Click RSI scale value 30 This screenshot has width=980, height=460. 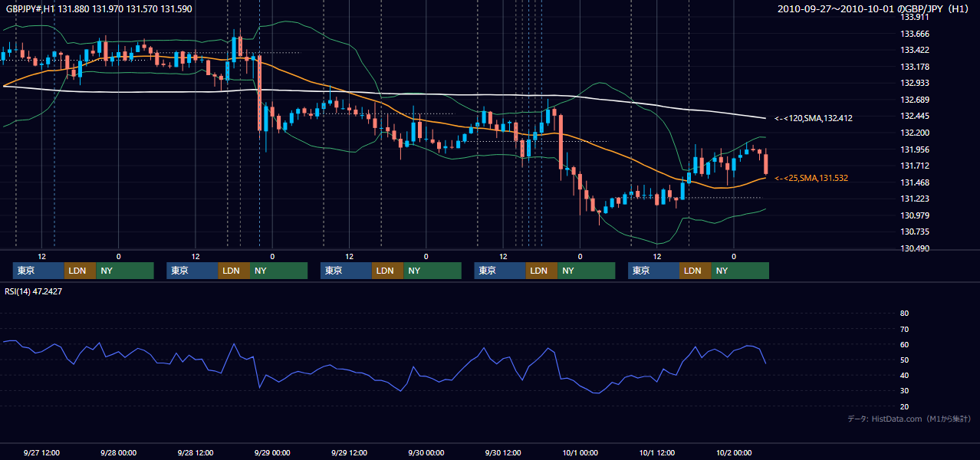[904, 391]
